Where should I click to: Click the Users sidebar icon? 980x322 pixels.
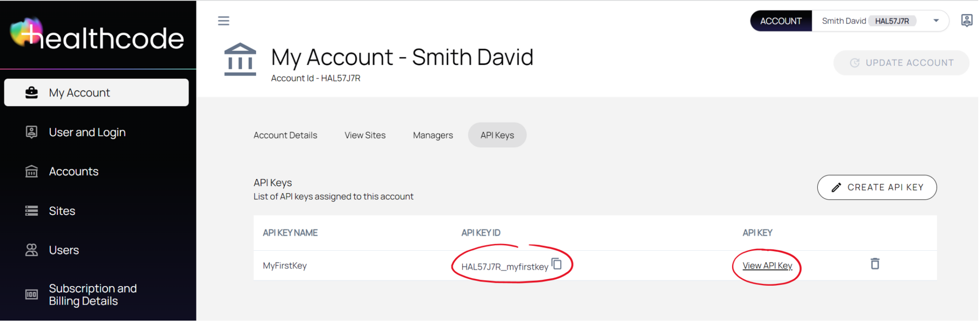coord(31,250)
